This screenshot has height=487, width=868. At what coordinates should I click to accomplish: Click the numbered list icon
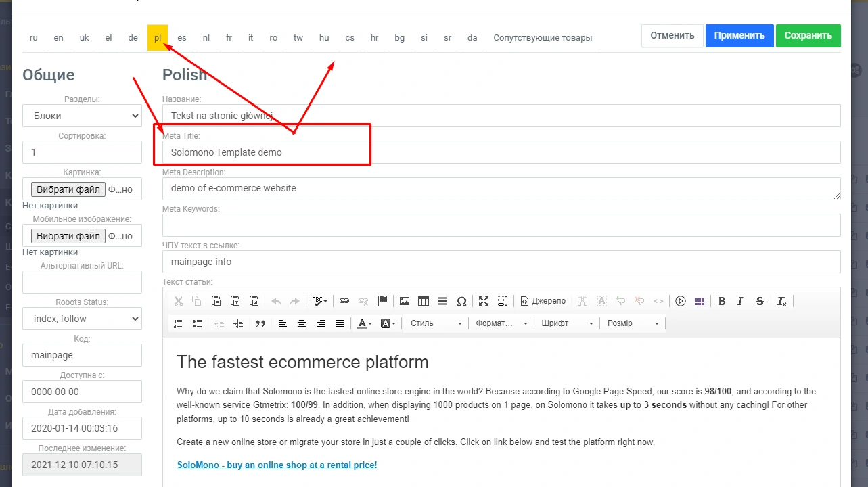(x=179, y=323)
